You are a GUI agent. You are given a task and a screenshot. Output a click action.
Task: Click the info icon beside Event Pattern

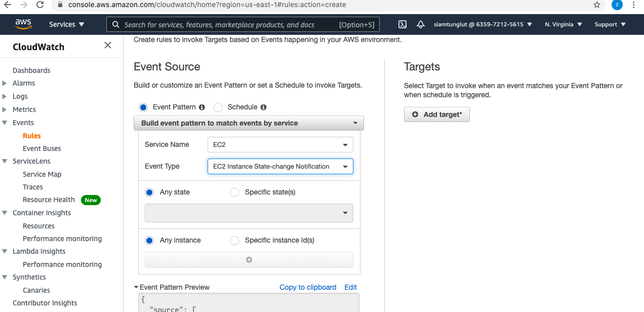click(202, 107)
